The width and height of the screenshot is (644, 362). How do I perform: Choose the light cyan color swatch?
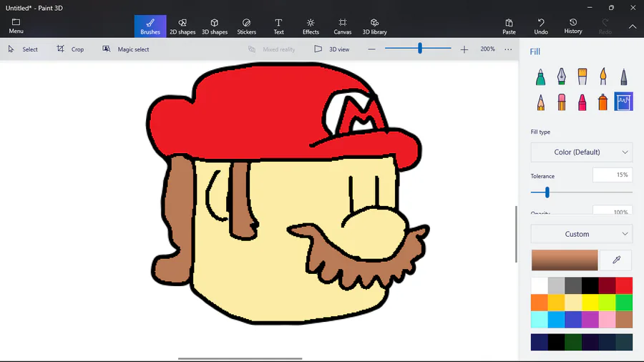click(540, 320)
